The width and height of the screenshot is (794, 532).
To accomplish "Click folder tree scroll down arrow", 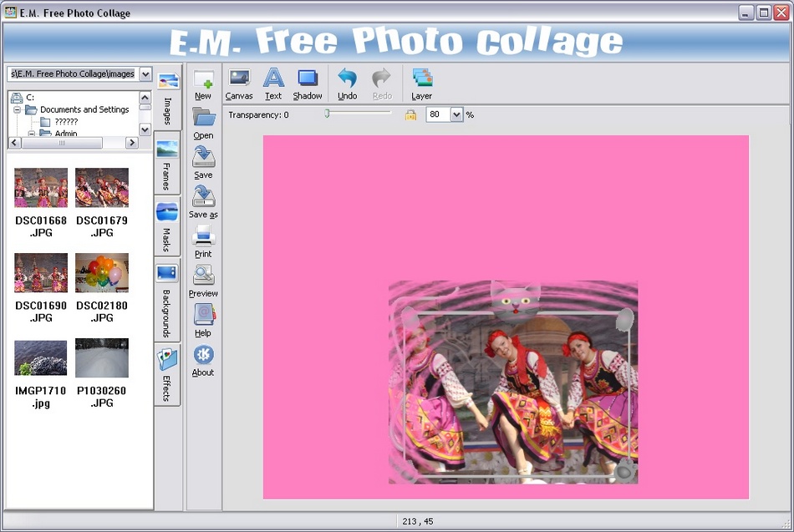I will point(145,129).
